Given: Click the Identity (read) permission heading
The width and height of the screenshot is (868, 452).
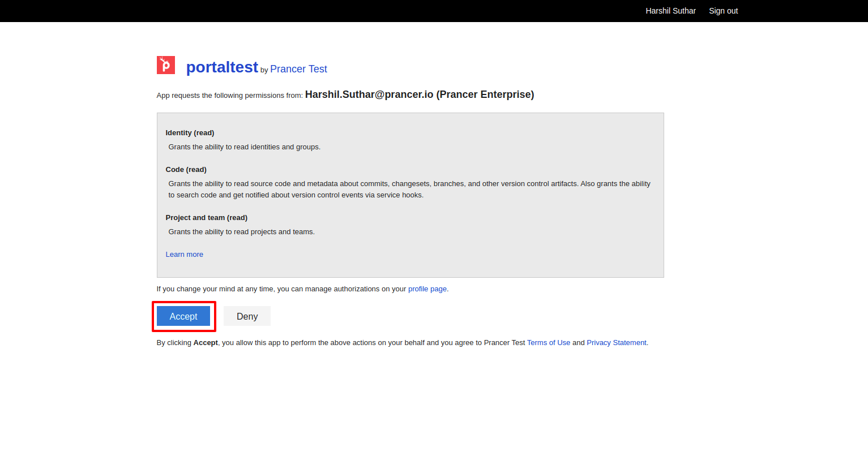Looking at the screenshot, I should pos(190,133).
